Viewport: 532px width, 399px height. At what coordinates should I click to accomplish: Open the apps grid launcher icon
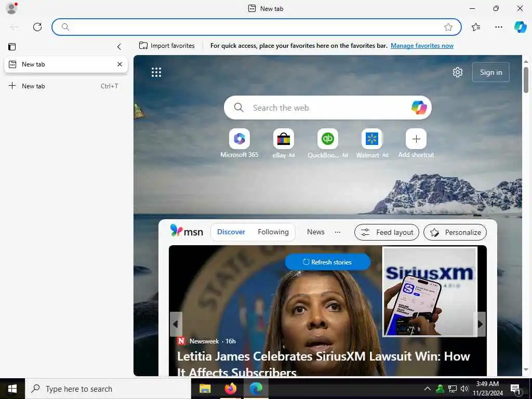pyautogui.click(x=156, y=72)
